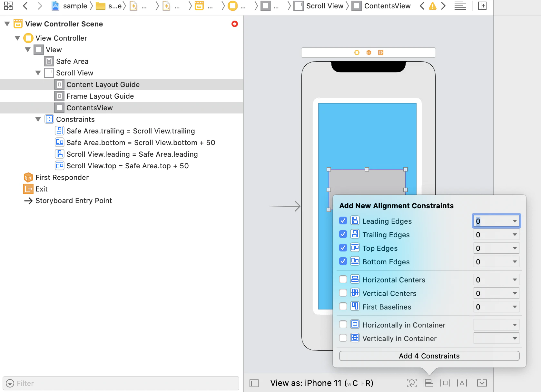
Task: Click the yellow warning issue indicator
Action: click(x=433, y=6)
